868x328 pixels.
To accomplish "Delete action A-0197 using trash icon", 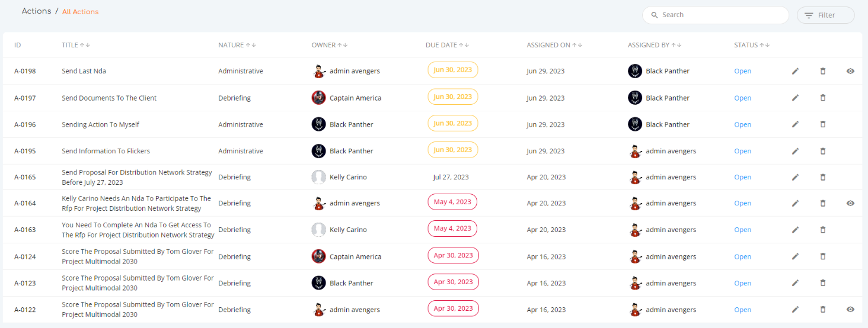I will click(x=822, y=98).
